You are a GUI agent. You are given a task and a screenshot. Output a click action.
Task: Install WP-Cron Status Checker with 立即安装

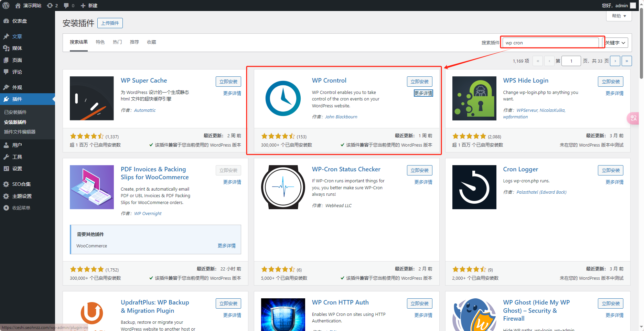pyautogui.click(x=420, y=170)
